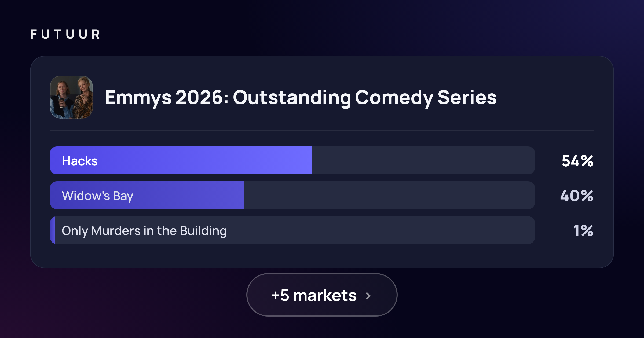The height and width of the screenshot is (338, 644).
Task: Click the unfilled portion of Hacks bar
Action: click(423, 160)
